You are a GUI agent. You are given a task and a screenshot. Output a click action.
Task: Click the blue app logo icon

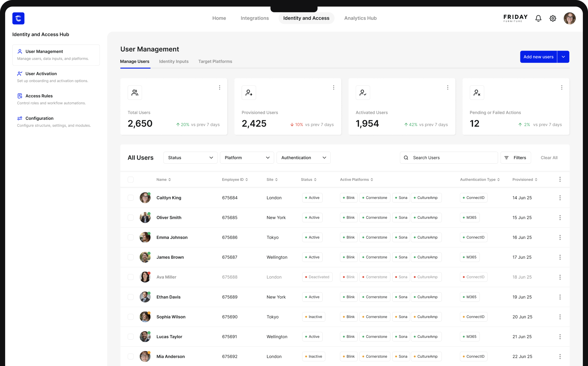18,18
